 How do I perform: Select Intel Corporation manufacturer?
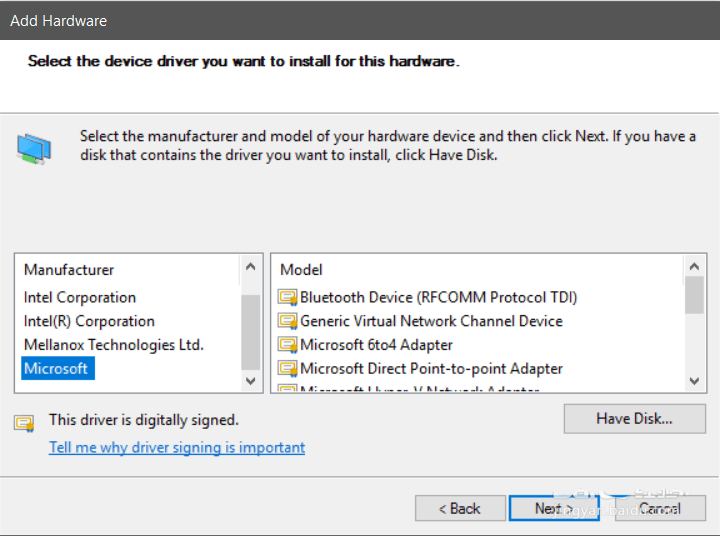tap(80, 297)
